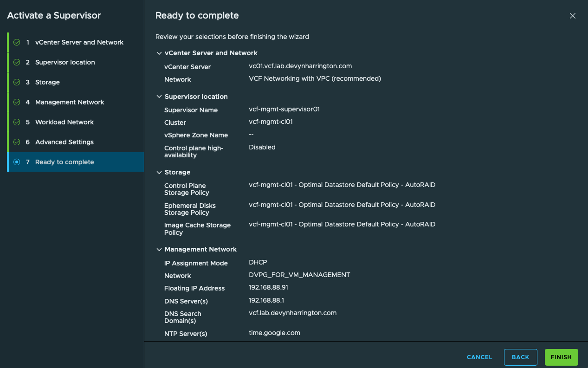
Task: Click supervisor name vcf-mgmt-supervisor01
Action: point(284,109)
